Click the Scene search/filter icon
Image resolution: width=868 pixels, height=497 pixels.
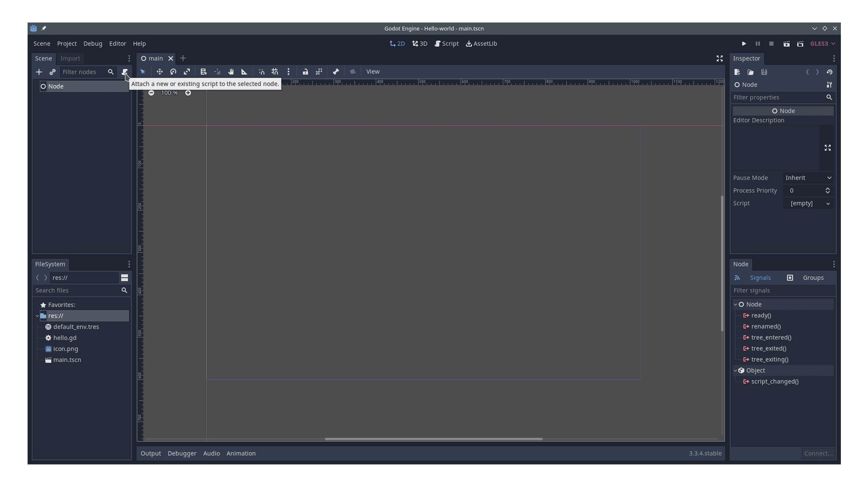click(x=111, y=71)
